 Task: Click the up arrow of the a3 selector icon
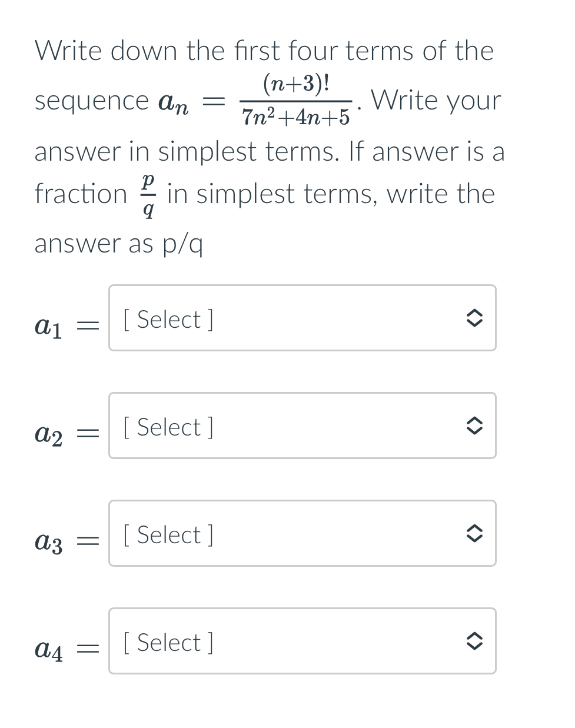[476, 528]
